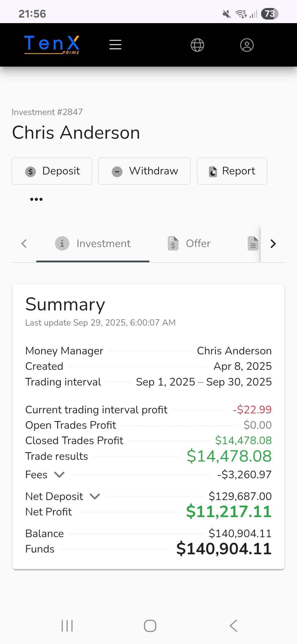Tap the globe language icon

pos(197,45)
